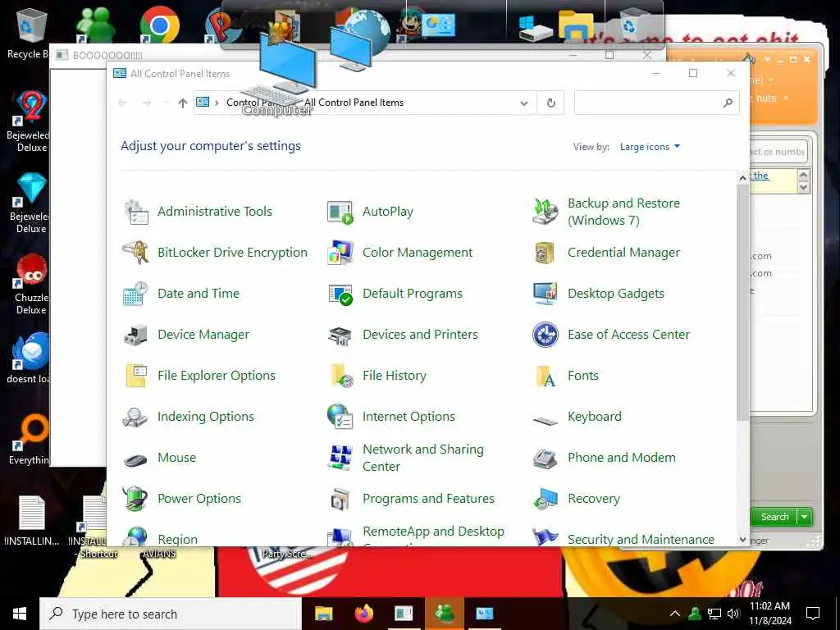The image size is (840, 630).
Task: Click the taskbar clock showing 11:02 AM
Action: [769, 614]
